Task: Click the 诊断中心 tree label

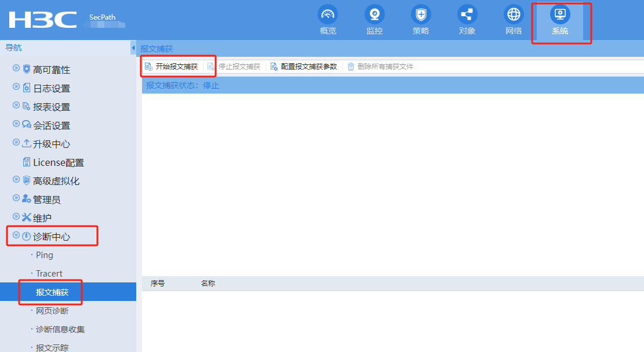Action: (52, 237)
